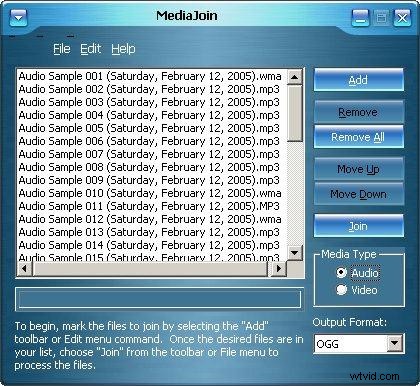Close the MediaJoin window
This screenshot has width=420, height=386.
click(402, 18)
